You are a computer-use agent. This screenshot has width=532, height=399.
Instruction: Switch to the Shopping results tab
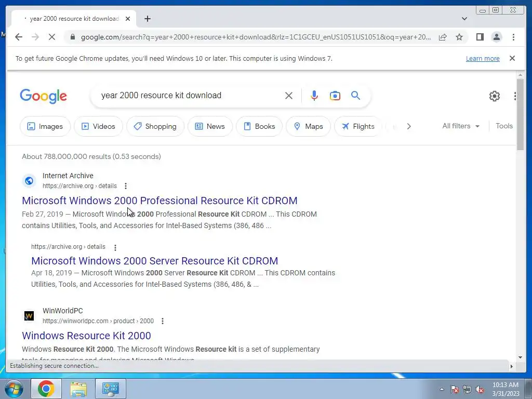(x=155, y=126)
